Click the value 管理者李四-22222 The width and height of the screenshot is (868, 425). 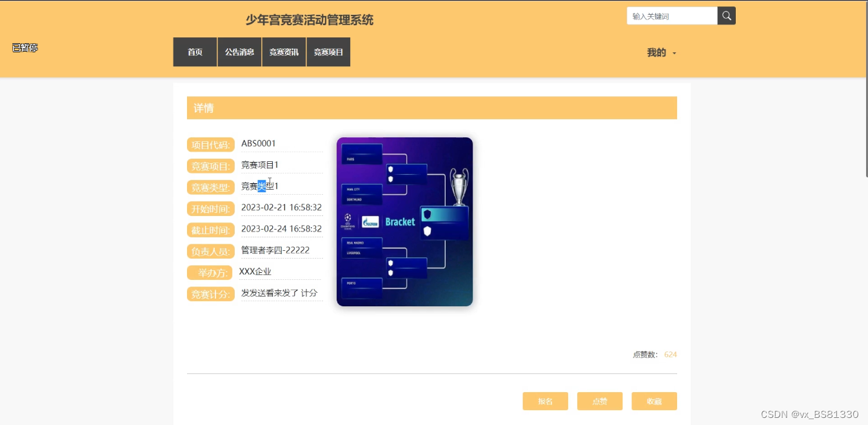(275, 250)
